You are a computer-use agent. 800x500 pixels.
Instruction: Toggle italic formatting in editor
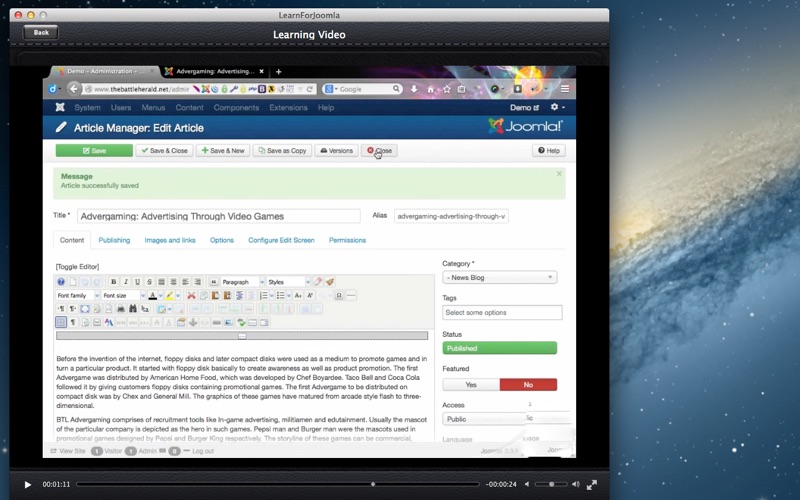[x=126, y=282]
